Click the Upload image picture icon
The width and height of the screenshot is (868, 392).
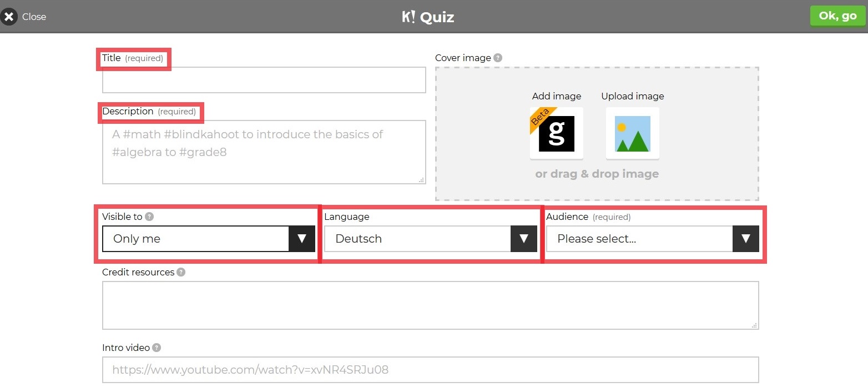tap(632, 133)
